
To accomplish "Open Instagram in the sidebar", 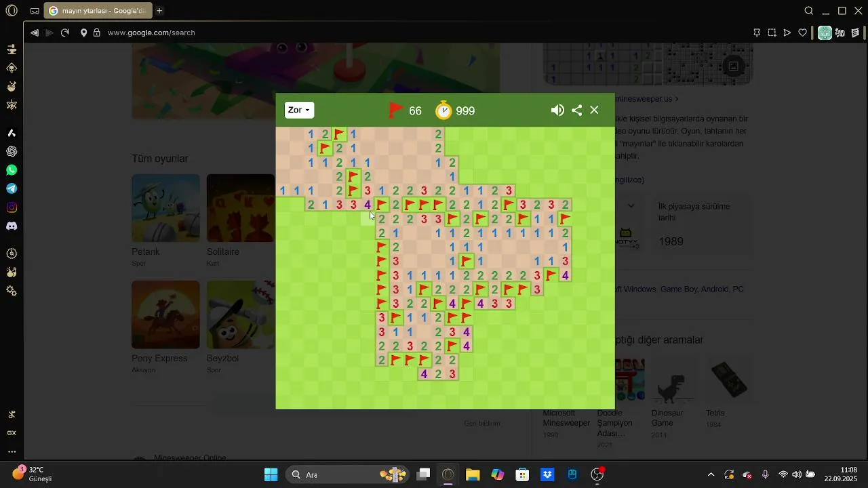I will point(12,207).
